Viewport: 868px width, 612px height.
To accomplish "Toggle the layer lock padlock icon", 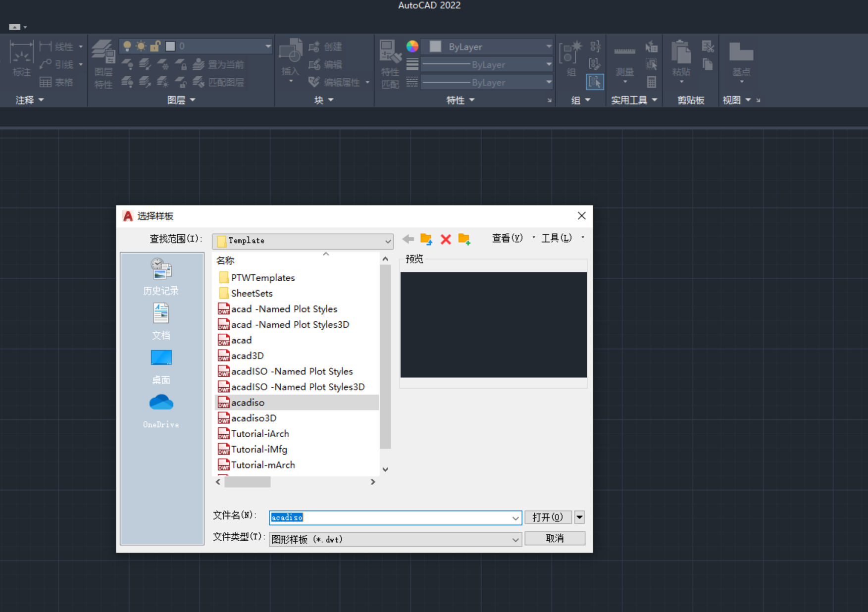I will pos(155,46).
